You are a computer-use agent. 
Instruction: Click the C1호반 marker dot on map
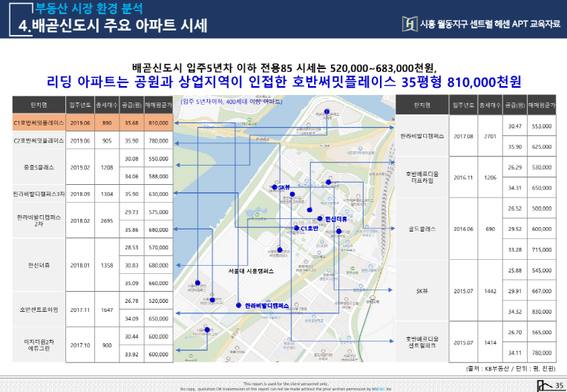(296, 228)
